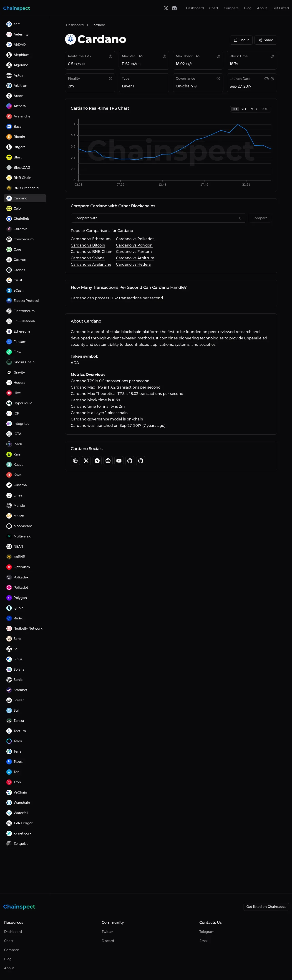Image resolution: width=292 pixels, height=980 pixels.
Task: Open the Compare menu in header
Action: tap(231, 8)
